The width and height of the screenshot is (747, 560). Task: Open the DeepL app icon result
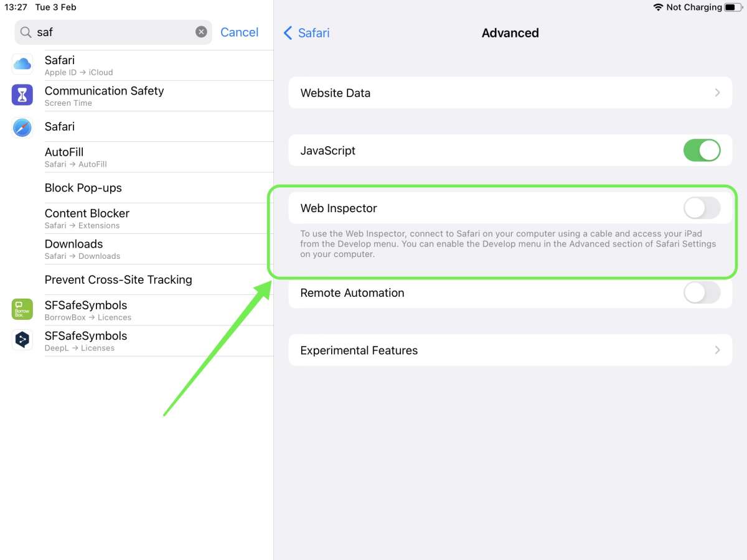pos(22,340)
